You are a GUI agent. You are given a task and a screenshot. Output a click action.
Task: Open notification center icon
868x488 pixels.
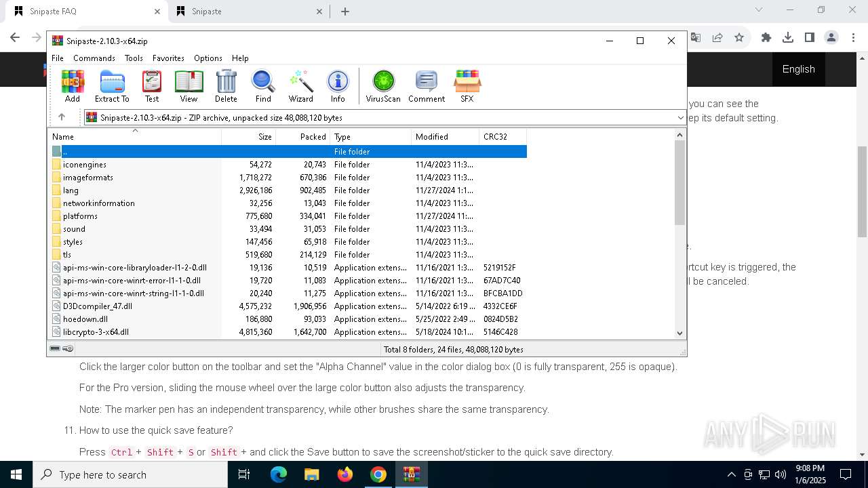846,474
